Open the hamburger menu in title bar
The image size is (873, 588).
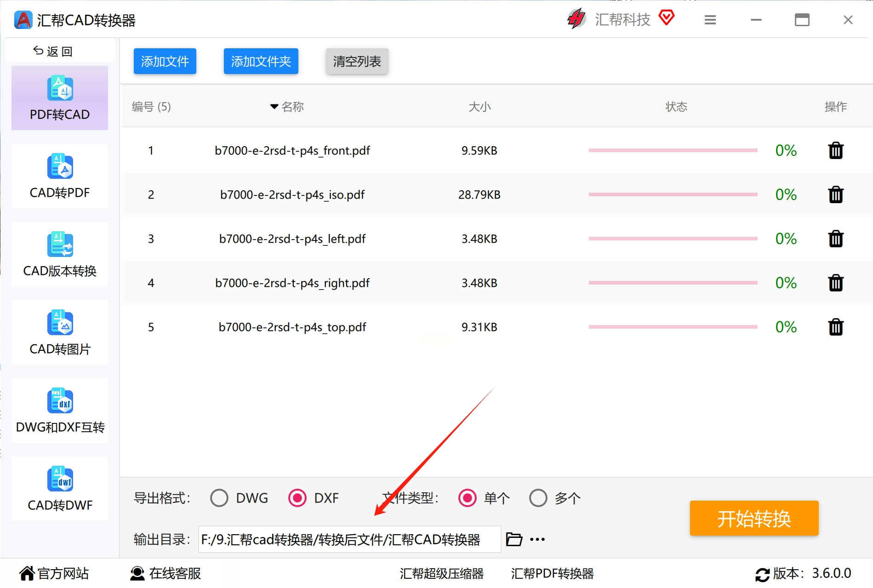pyautogui.click(x=710, y=20)
